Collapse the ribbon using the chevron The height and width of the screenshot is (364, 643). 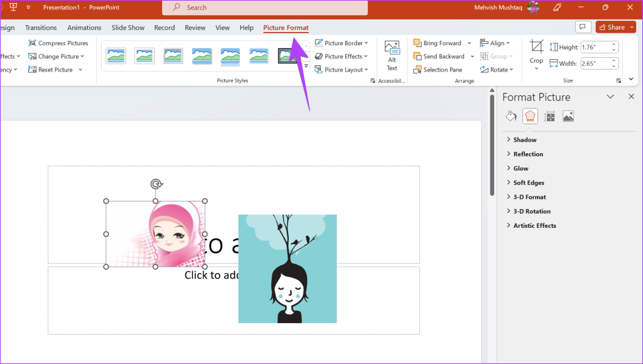pyautogui.click(x=631, y=79)
